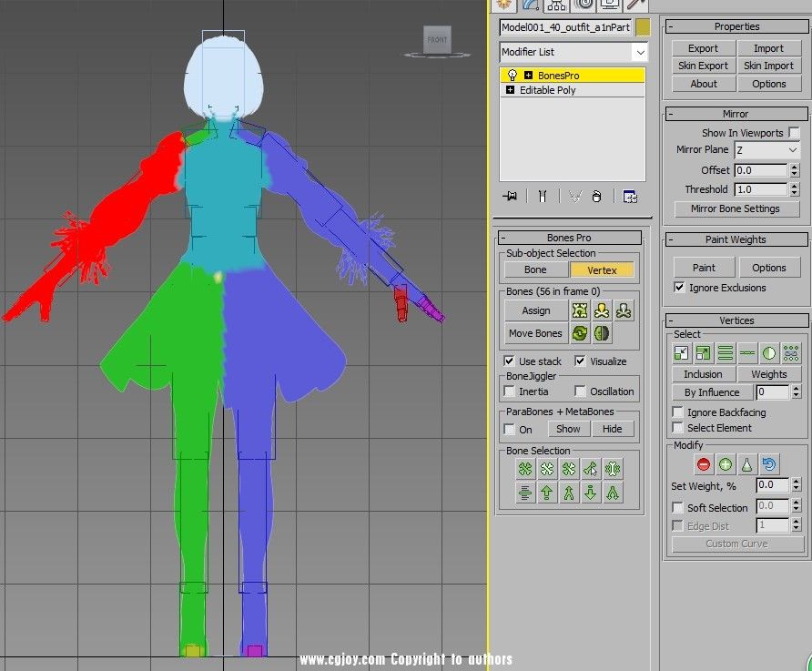Click the object color swatch
Screen dimensions: 812x671
coord(643,27)
